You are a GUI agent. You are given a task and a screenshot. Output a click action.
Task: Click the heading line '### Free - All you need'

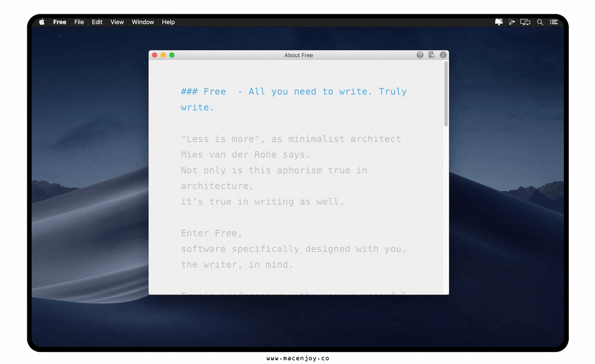(294, 92)
